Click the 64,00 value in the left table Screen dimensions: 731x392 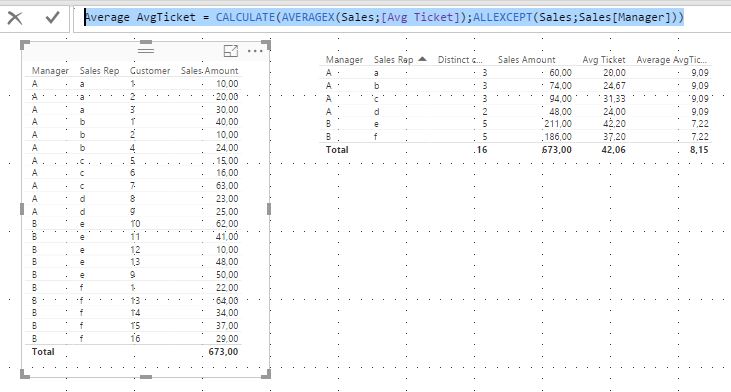(227, 300)
